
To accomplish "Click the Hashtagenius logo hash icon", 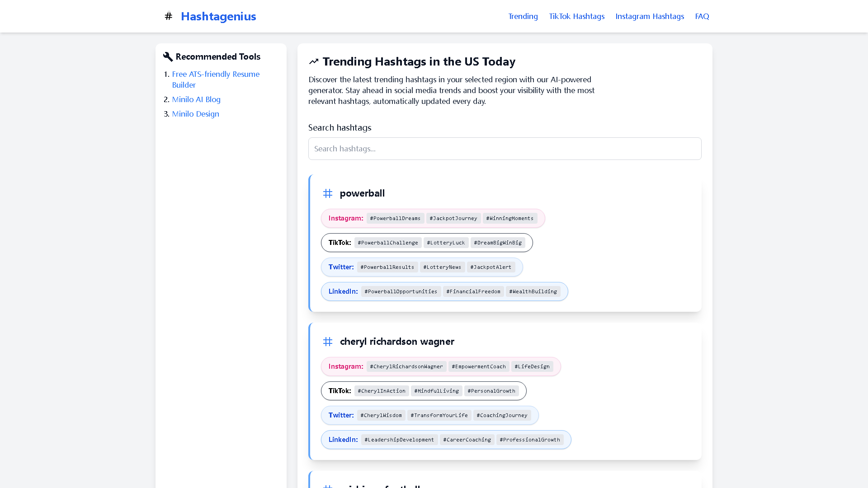I will point(168,16).
